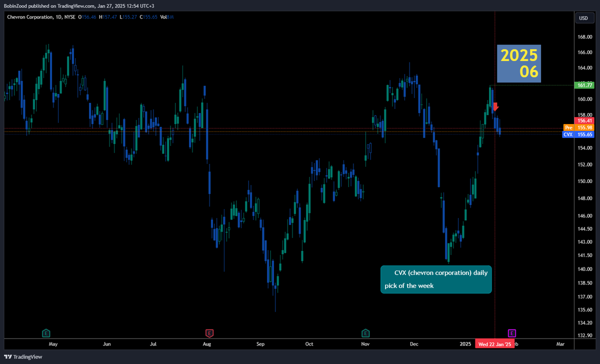Click the orange Pre 155.98 price label

coord(578,128)
